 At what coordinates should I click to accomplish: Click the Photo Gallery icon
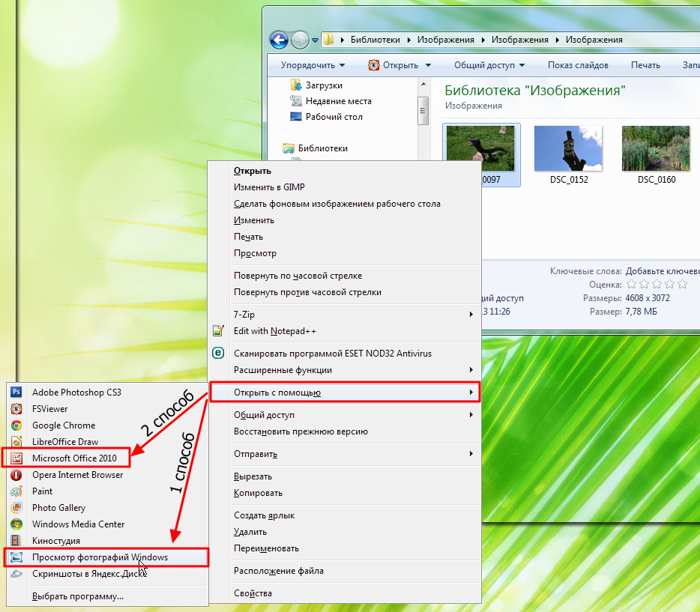16,508
